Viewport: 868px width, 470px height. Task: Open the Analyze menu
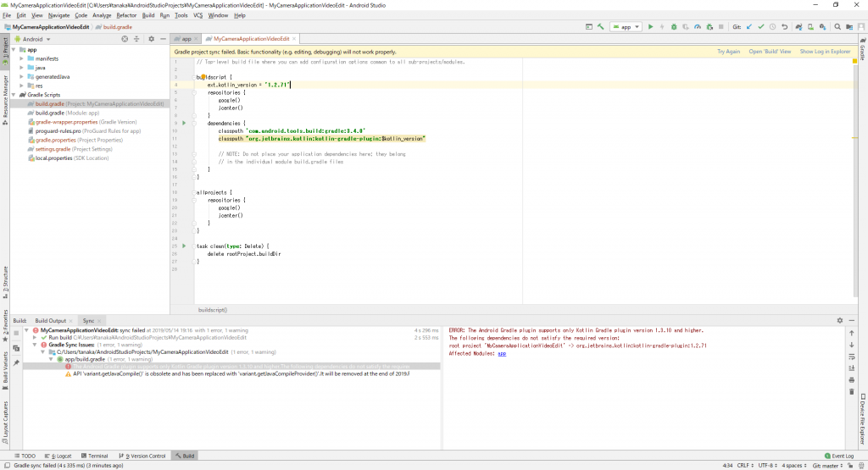coord(102,15)
